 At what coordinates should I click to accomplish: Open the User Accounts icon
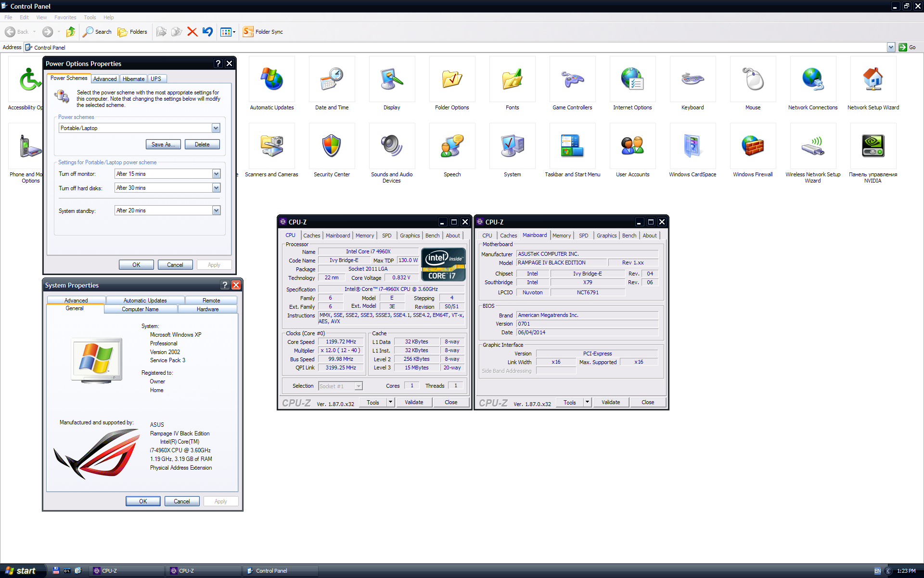pyautogui.click(x=632, y=146)
